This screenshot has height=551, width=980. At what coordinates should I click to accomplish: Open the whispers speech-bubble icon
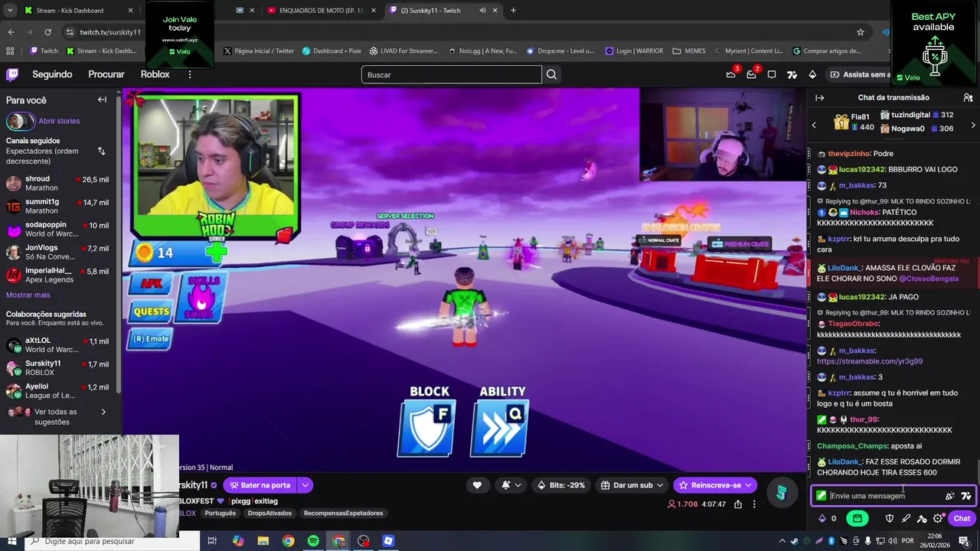772,74
